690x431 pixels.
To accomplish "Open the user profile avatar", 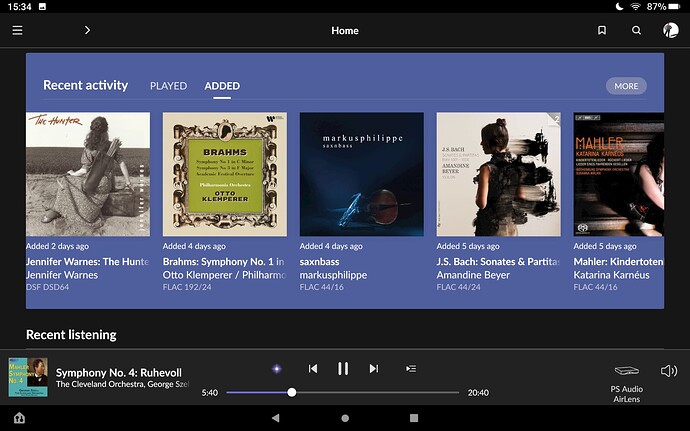I will click(x=671, y=30).
